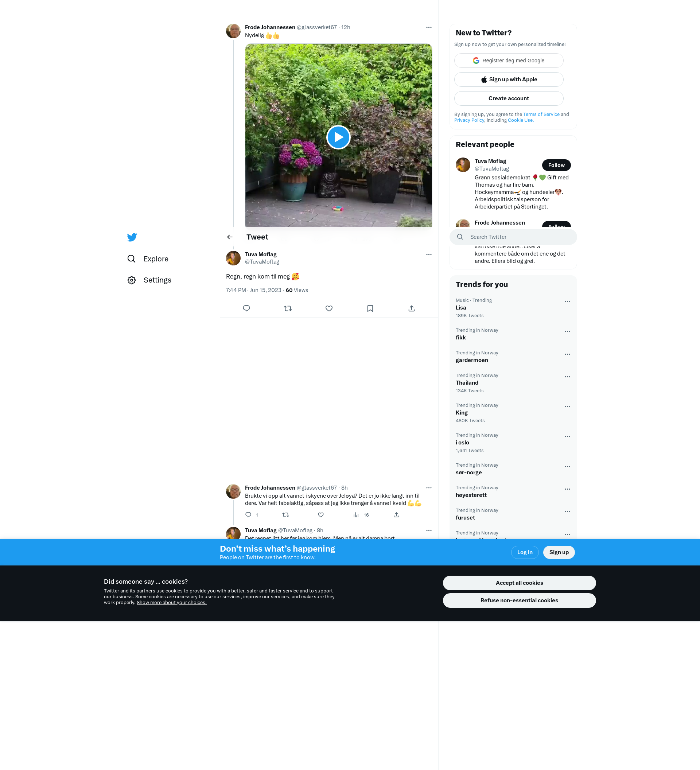Open the gardermoen trend
700x770 pixels.
point(513,357)
